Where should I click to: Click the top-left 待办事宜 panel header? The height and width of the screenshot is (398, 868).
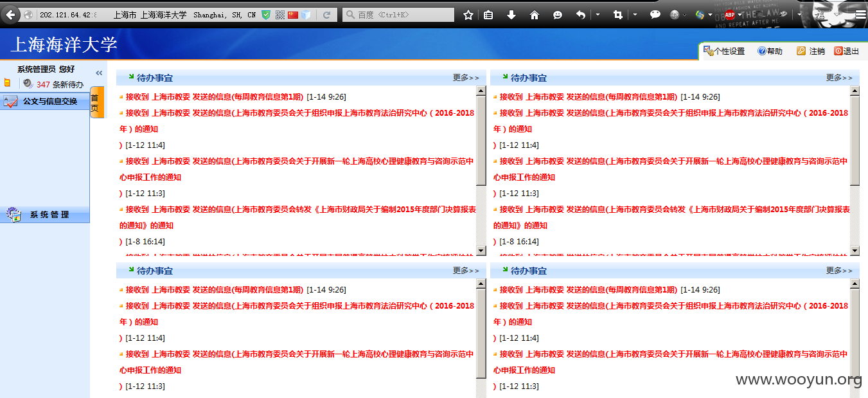(x=300, y=78)
